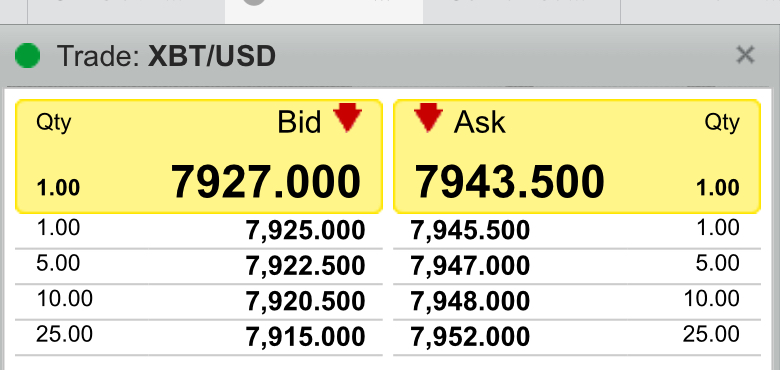
Task: Select the 7,945.500 ask price
Action: tap(470, 231)
